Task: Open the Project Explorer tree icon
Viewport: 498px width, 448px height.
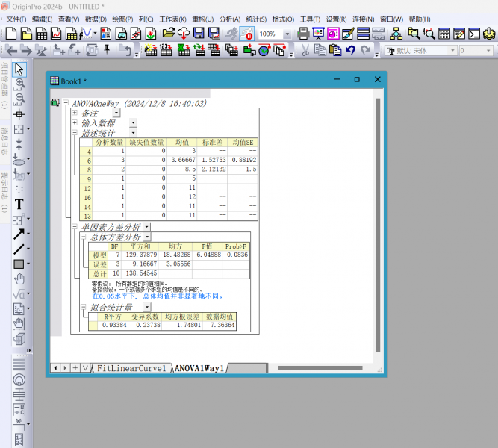Action: [396, 34]
